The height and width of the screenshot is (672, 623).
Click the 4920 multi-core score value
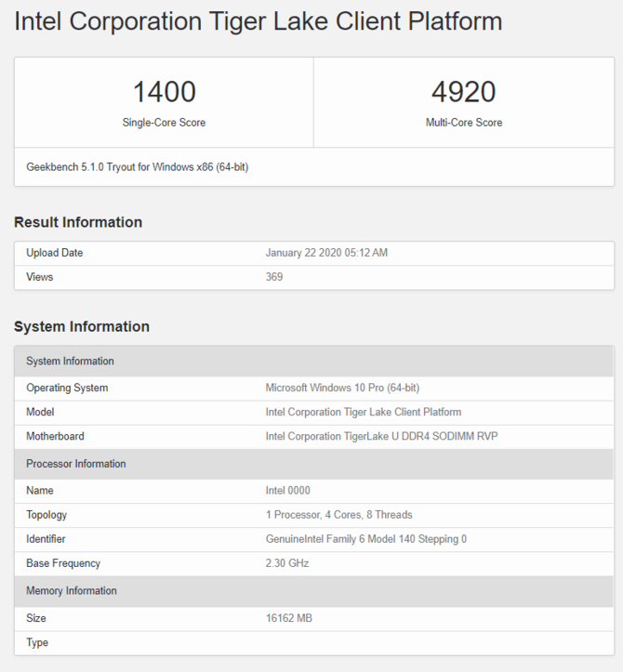point(463,92)
